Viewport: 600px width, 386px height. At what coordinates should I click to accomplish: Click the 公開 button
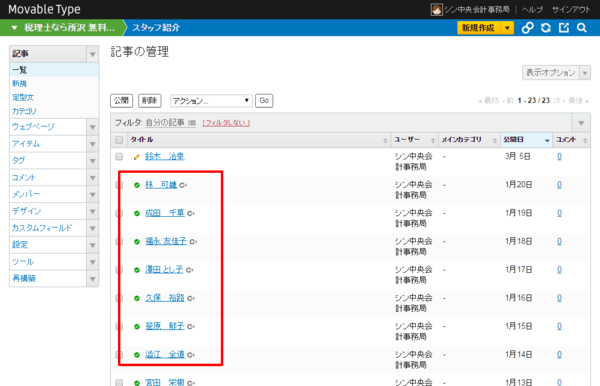pos(121,101)
